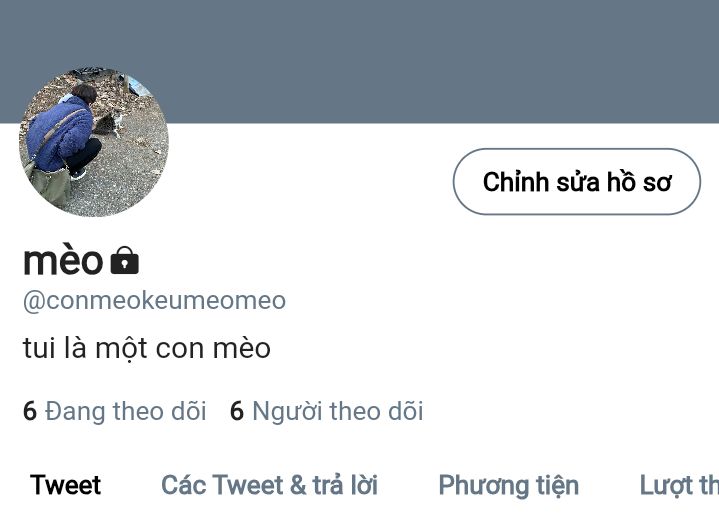Select the Tweet tab
The image size is (719, 515).
[65, 485]
